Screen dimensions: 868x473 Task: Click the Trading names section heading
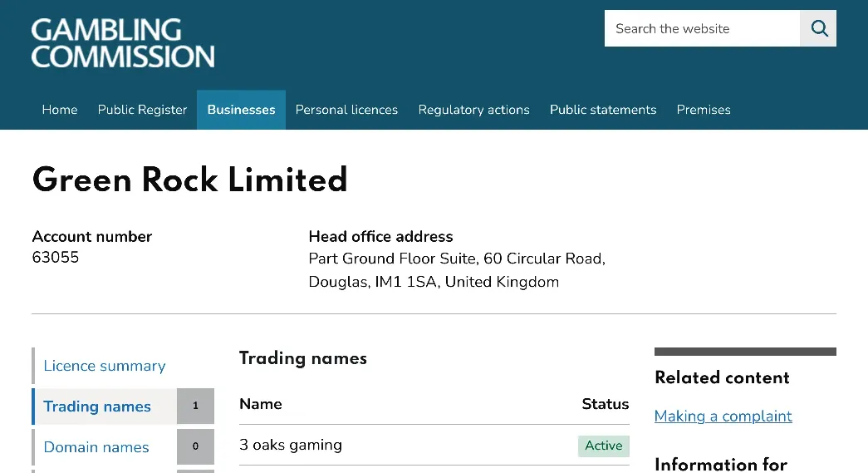303,357
